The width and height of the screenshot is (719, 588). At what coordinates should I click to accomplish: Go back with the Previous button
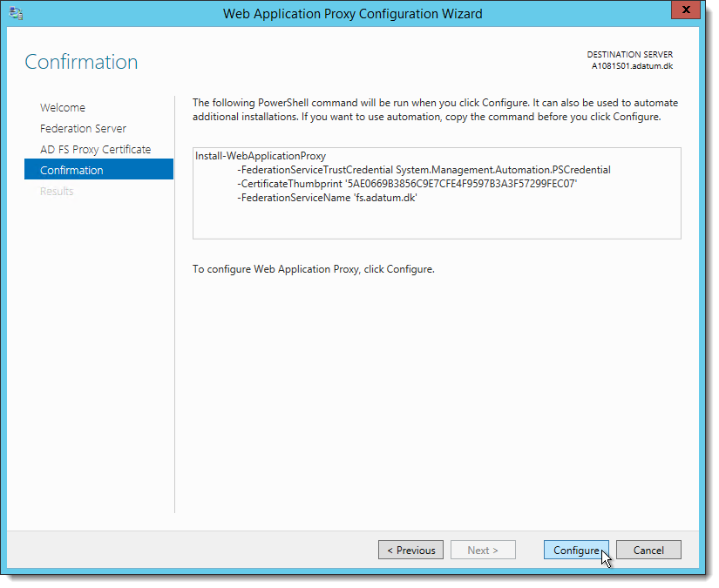[x=410, y=550]
